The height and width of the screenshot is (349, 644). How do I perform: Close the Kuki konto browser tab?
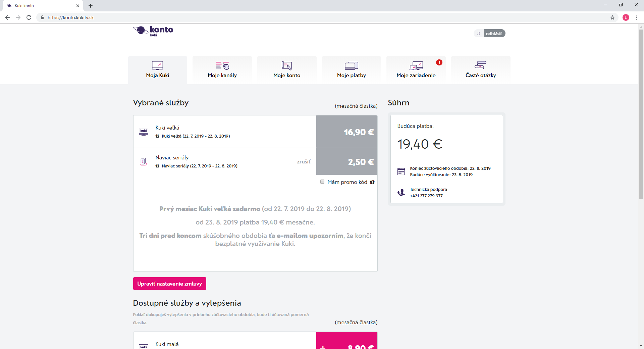click(x=78, y=6)
